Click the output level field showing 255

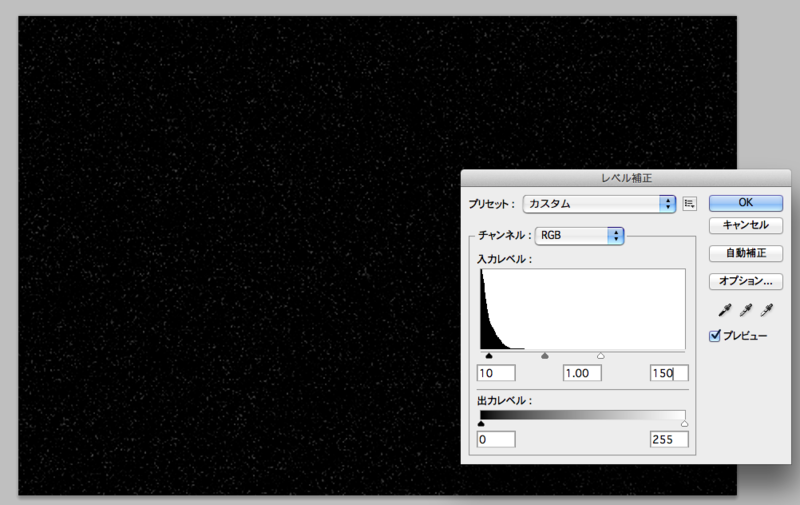[669, 439]
